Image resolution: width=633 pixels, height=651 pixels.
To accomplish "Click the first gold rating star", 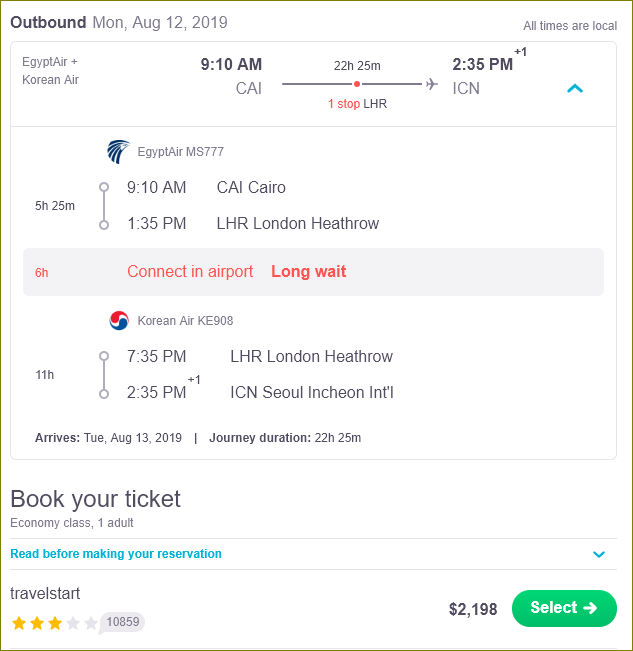I will 19,623.
